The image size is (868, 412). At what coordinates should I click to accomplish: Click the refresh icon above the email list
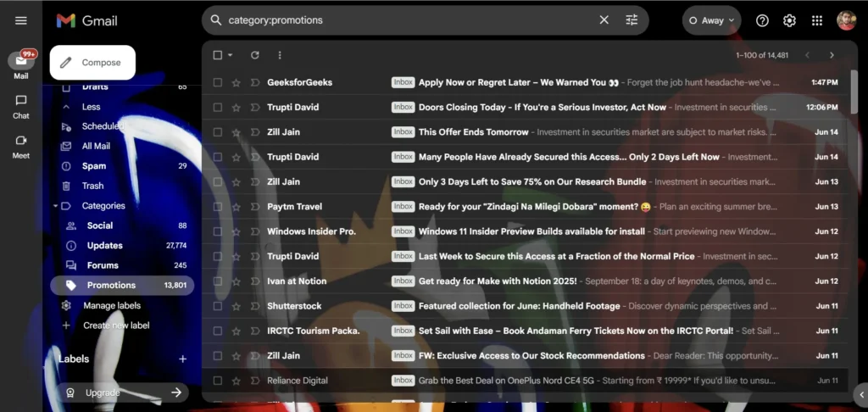click(x=254, y=55)
